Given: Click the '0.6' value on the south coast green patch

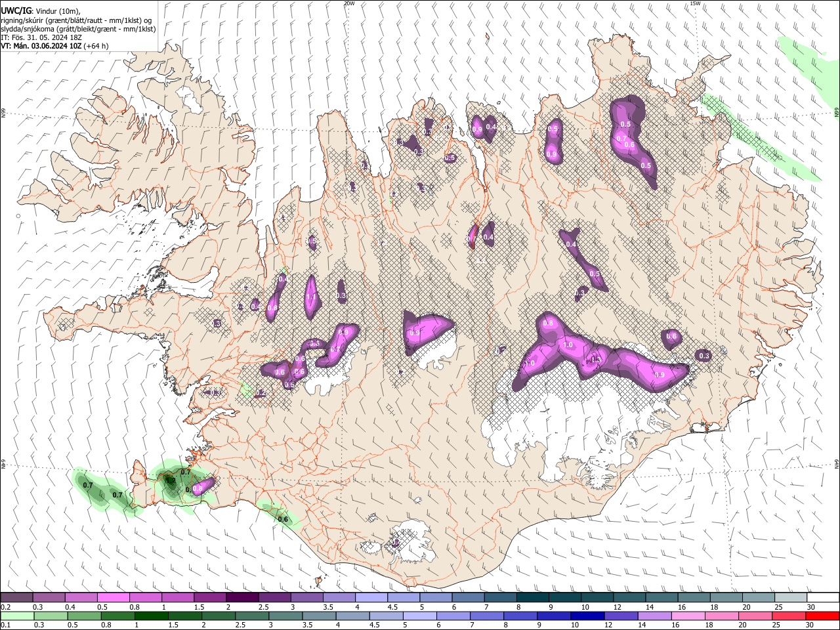Looking at the screenshot, I should (283, 519).
